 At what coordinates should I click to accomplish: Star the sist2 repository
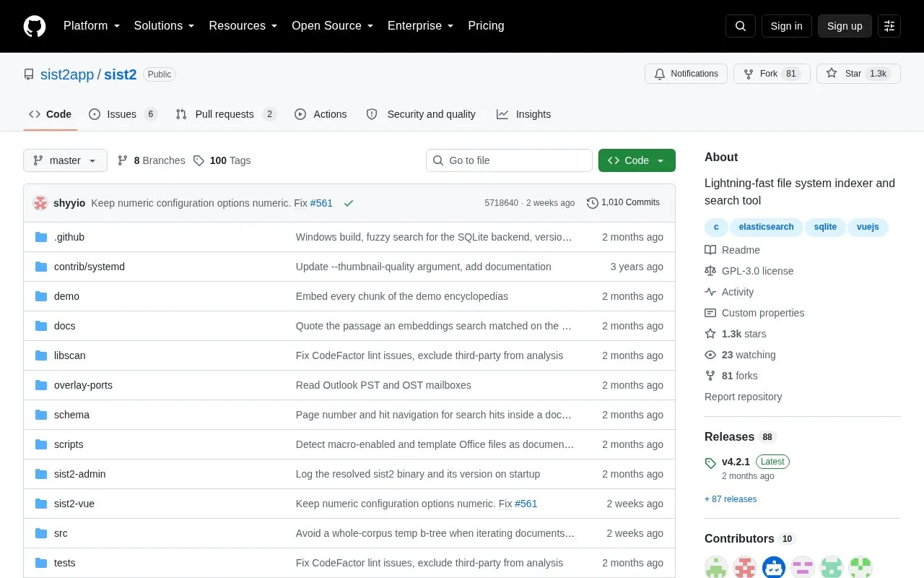click(858, 74)
